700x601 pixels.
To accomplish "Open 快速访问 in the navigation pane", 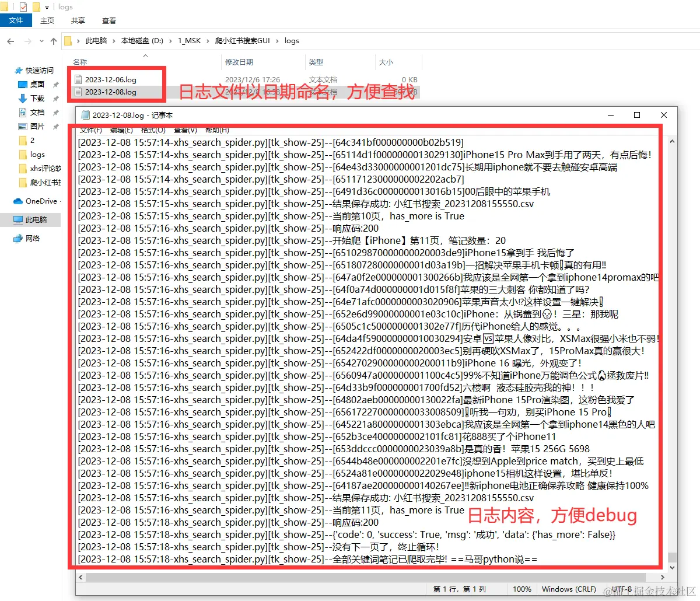I will [x=39, y=70].
